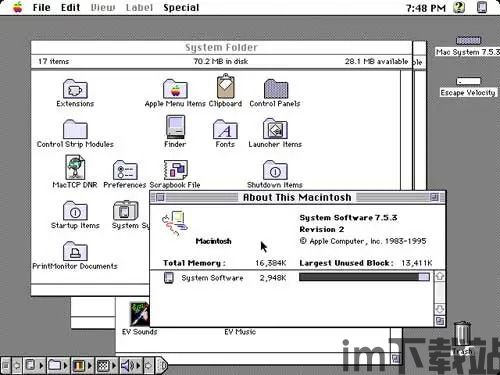Open the monitor resolution checkerboard Control Strip module

pos(106,366)
